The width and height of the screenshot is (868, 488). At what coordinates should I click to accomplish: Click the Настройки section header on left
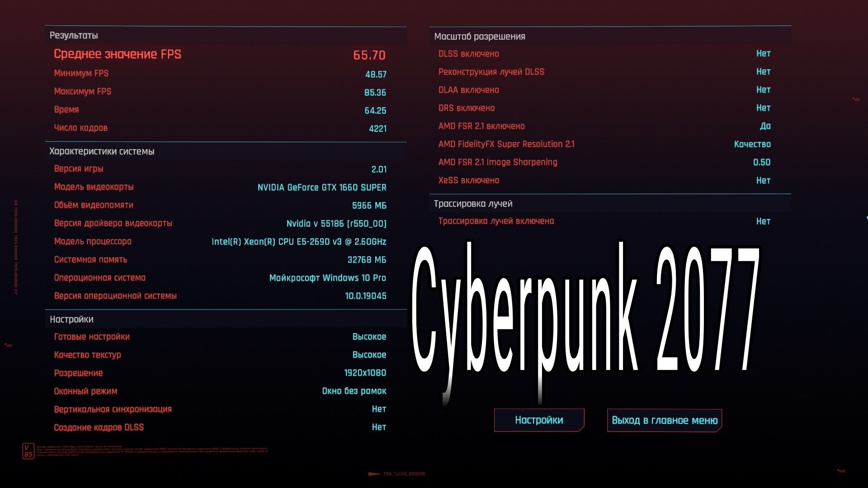71,319
